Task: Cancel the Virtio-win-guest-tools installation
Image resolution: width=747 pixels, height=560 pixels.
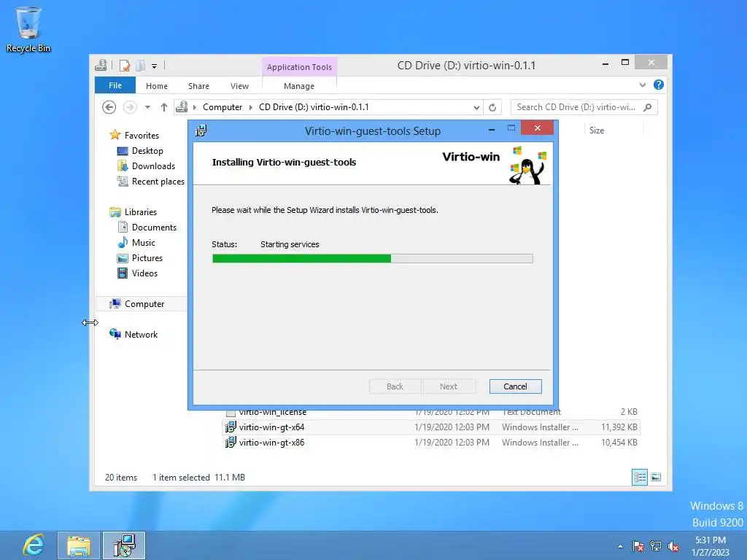Action: [x=516, y=386]
